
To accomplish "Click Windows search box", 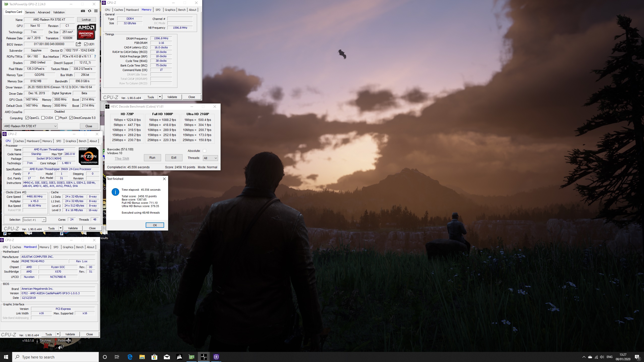I will click(x=55, y=357).
